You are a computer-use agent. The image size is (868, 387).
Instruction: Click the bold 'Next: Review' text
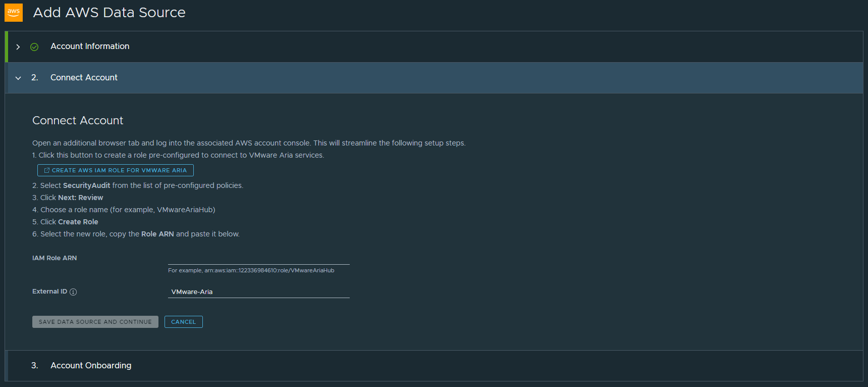tap(81, 198)
